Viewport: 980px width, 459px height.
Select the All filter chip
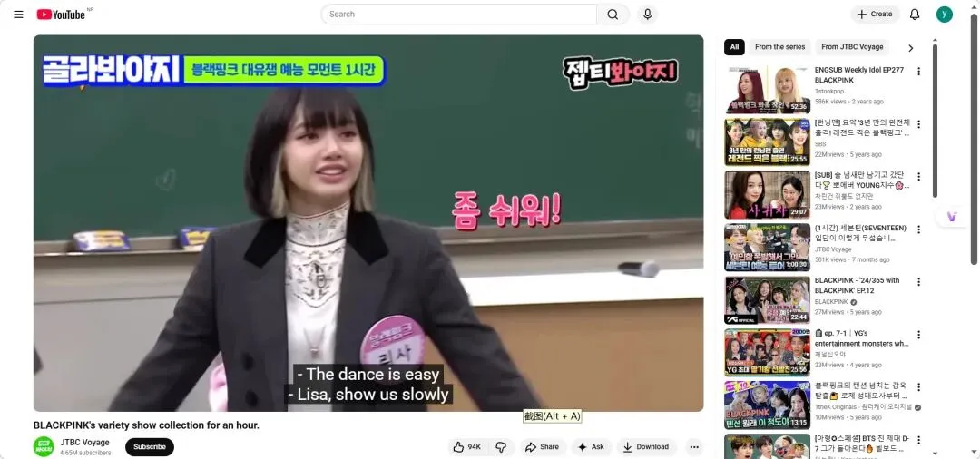(734, 47)
